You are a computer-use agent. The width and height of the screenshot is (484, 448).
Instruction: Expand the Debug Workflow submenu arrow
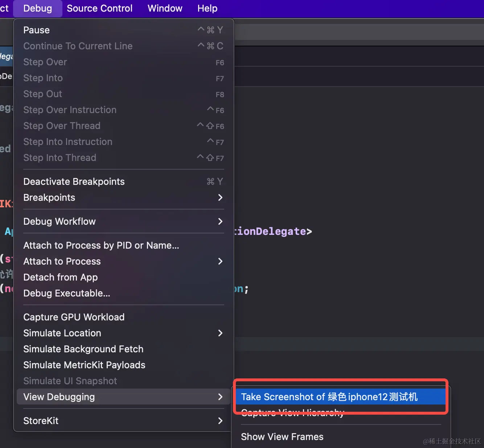point(220,221)
